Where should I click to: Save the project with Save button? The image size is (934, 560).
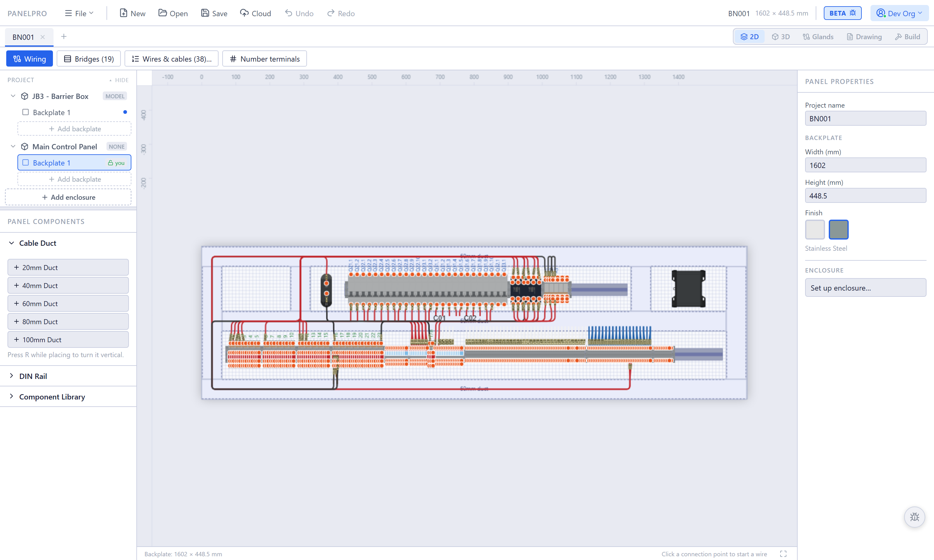coord(214,14)
